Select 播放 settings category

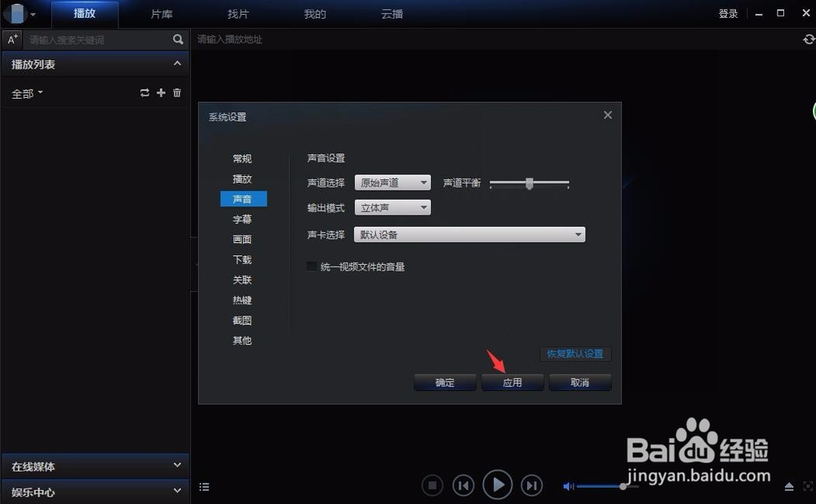tap(242, 179)
